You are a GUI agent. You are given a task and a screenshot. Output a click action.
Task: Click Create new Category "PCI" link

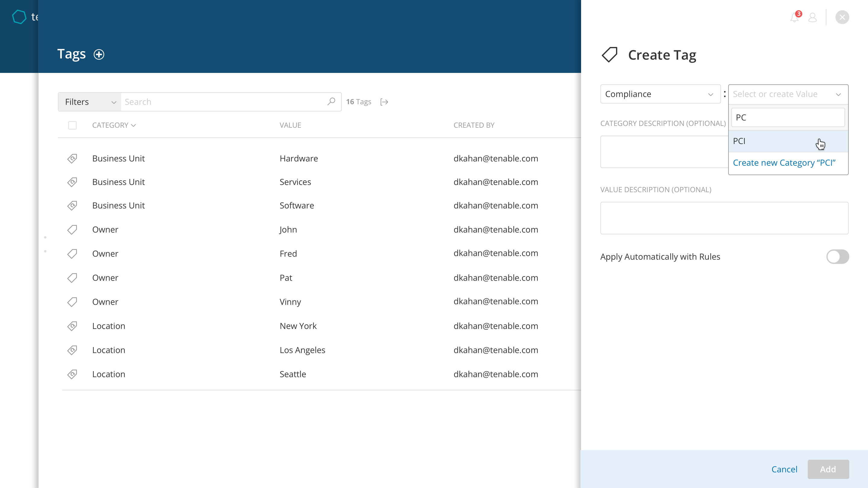pos(784,163)
